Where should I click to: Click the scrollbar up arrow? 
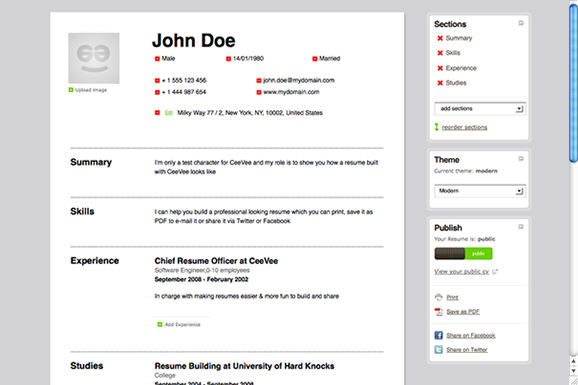pos(573,361)
